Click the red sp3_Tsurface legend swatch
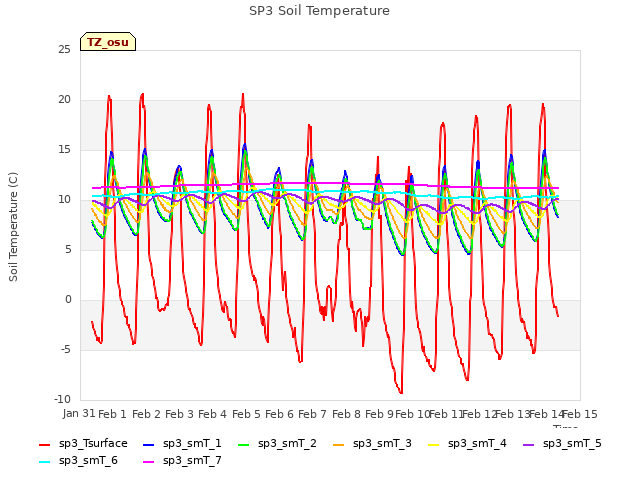 [x=44, y=444]
